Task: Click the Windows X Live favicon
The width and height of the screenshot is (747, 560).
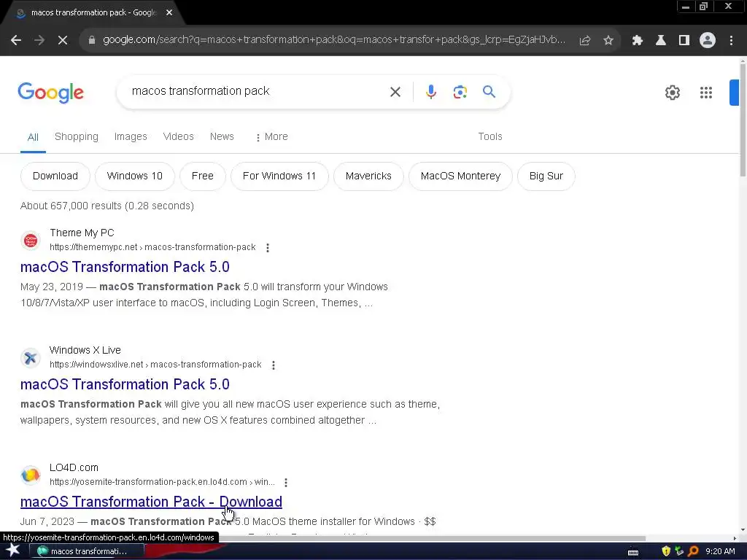Action: (x=31, y=357)
